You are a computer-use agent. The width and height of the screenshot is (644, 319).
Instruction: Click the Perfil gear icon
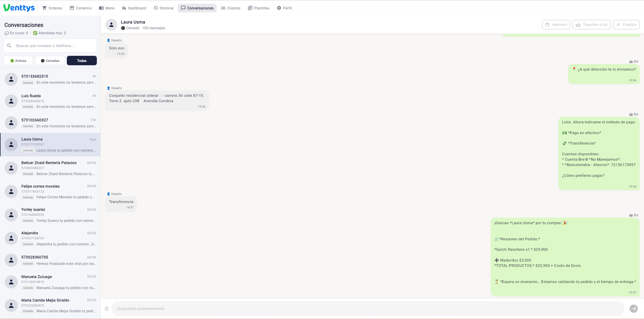pyautogui.click(x=279, y=8)
